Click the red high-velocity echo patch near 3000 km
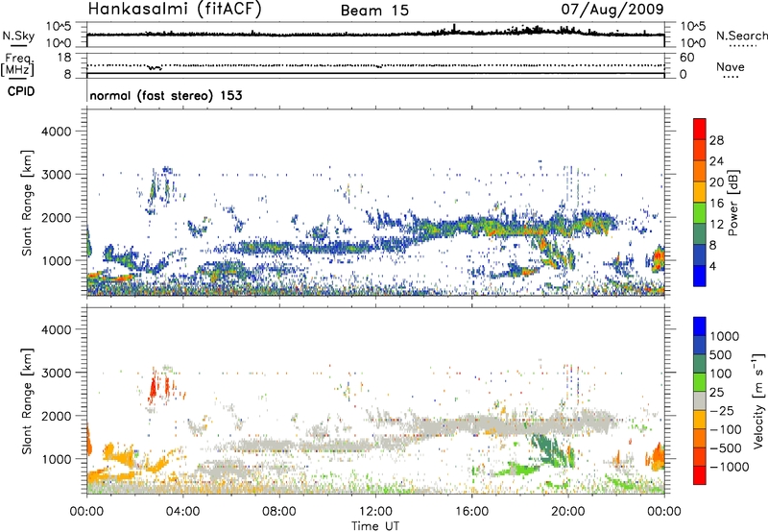Screen dimensions: 768x532 coord(153,388)
